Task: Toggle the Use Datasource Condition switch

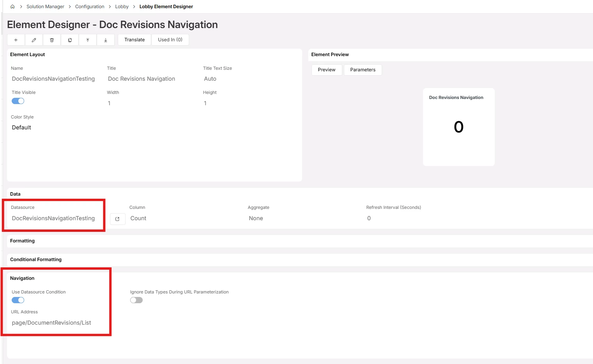Action: click(18, 300)
